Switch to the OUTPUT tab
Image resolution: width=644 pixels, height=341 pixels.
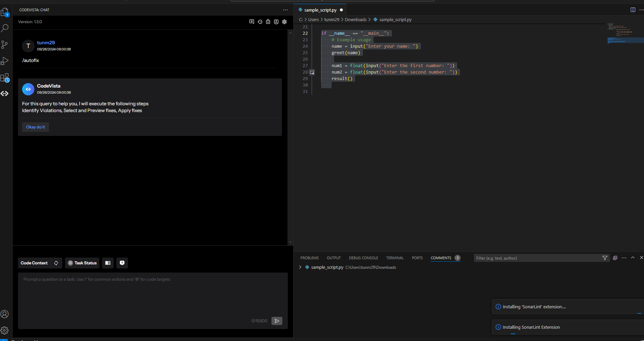[x=334, y=258]
